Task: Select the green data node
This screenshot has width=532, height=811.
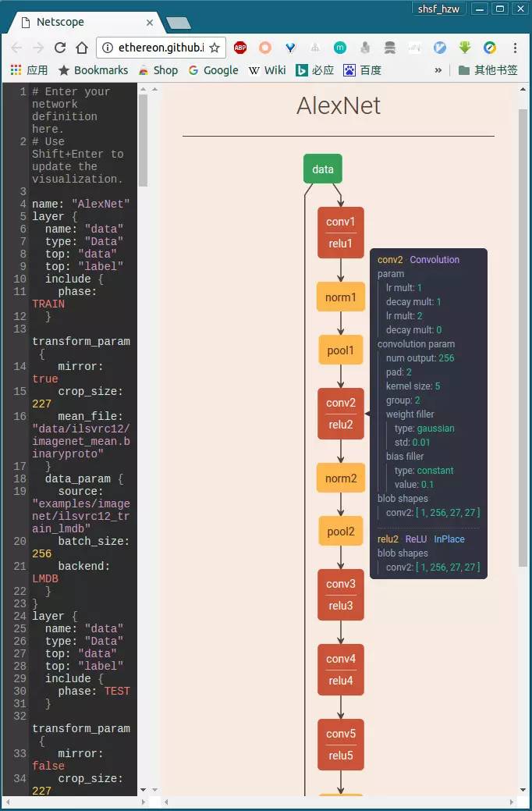Action: point(323,169)
